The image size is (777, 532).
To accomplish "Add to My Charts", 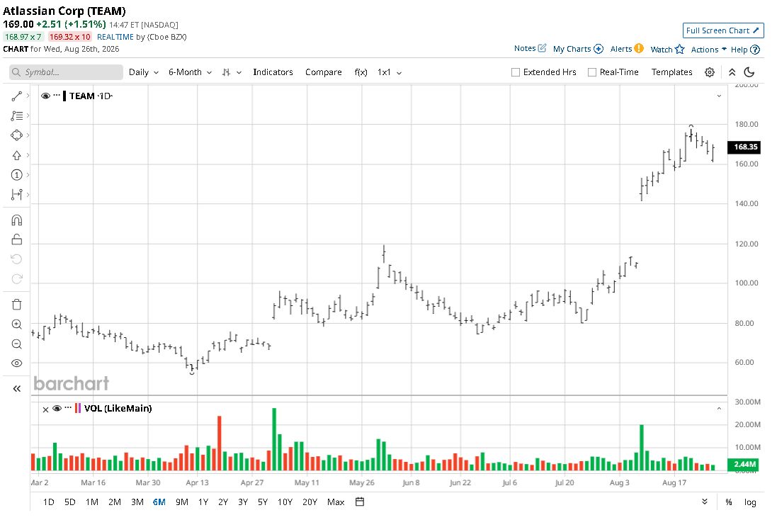I will tap(578, 49).
